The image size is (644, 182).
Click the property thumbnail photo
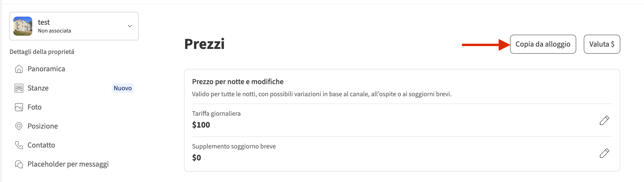point(23,26)
